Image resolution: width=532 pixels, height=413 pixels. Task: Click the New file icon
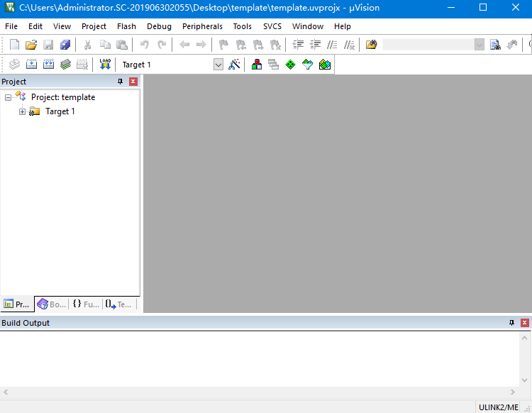14,45
